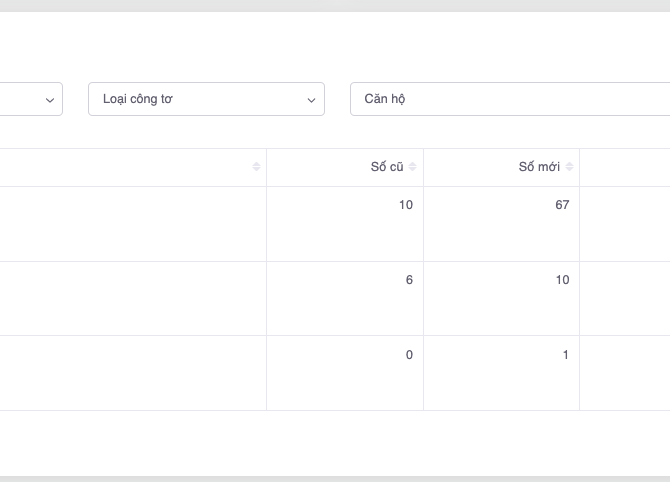
Task: Sort table by Số mới header label
Action: 539,167
